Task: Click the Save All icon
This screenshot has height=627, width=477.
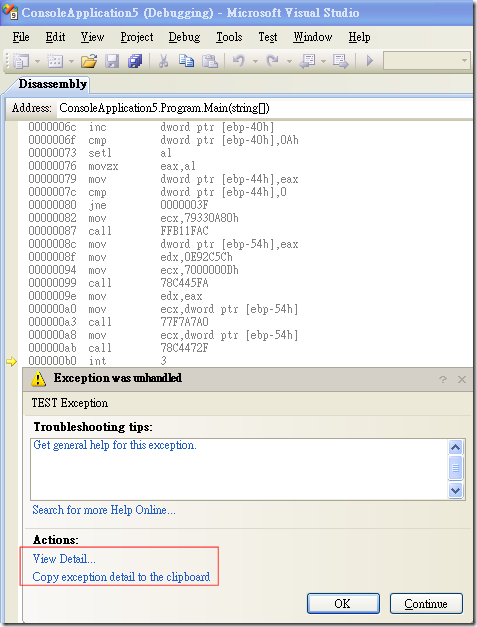Action: [135, 61]
